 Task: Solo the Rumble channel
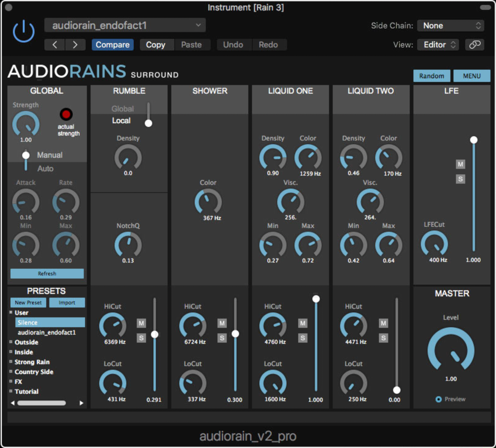click(141, 338)
